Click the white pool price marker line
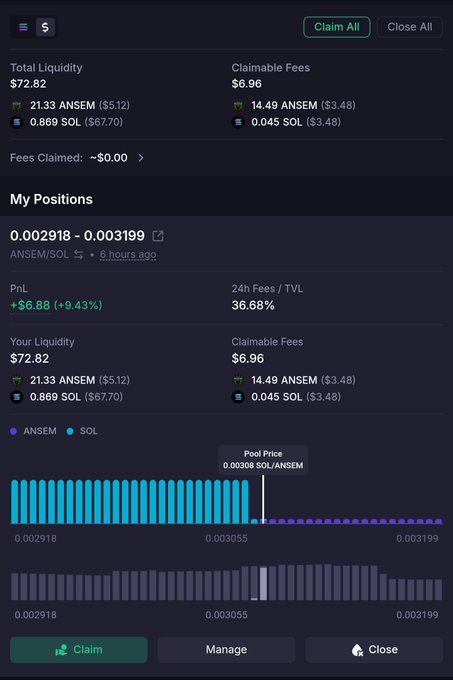The height and width of the screenshot is (680, 453). click(263, 499)
